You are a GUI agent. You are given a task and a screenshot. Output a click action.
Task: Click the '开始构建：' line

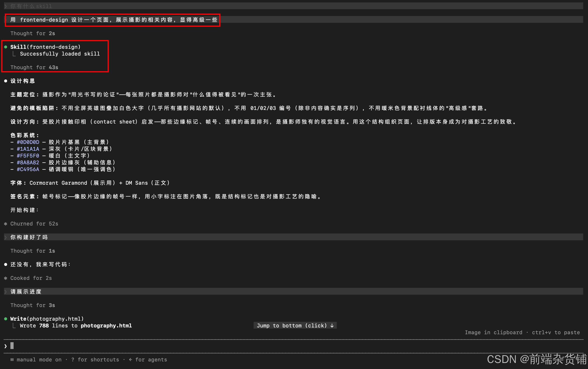coord(25,210)
